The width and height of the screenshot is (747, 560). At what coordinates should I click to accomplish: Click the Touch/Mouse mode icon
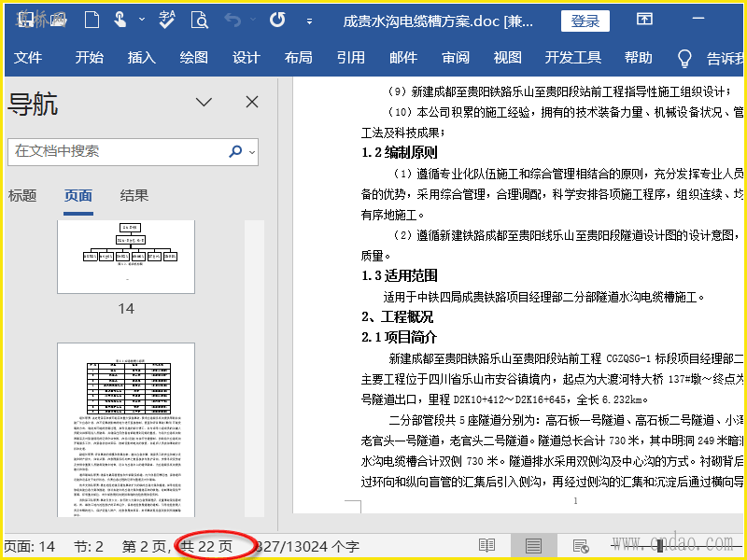[120, 20]
